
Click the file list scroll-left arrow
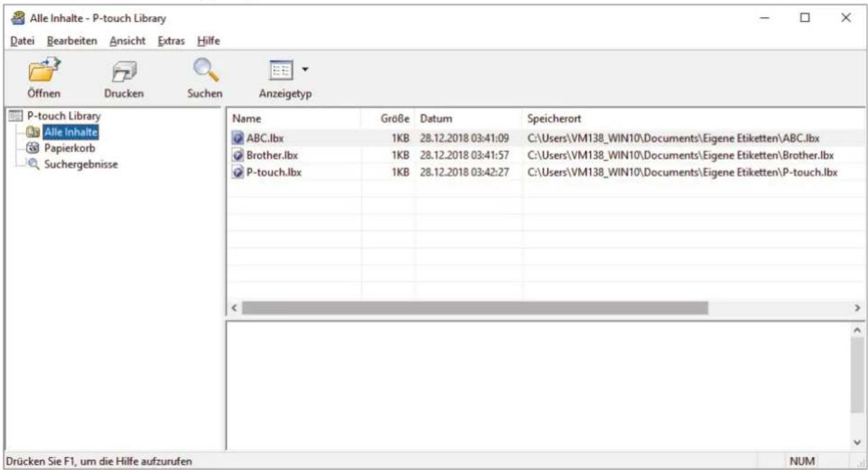234,308
